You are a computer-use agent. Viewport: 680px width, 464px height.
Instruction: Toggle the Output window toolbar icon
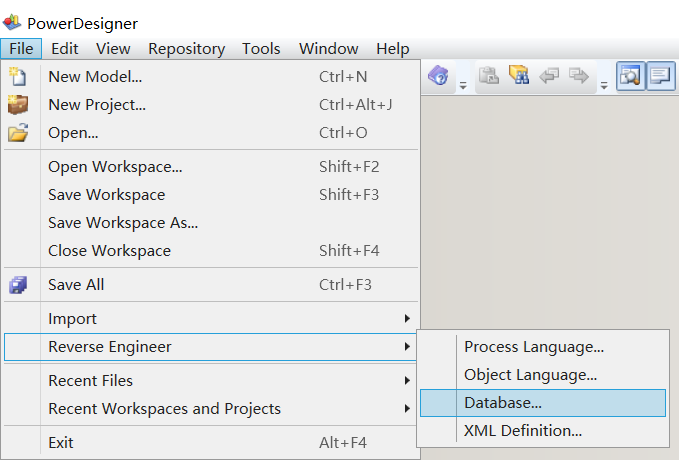click(x=660, y=76)
